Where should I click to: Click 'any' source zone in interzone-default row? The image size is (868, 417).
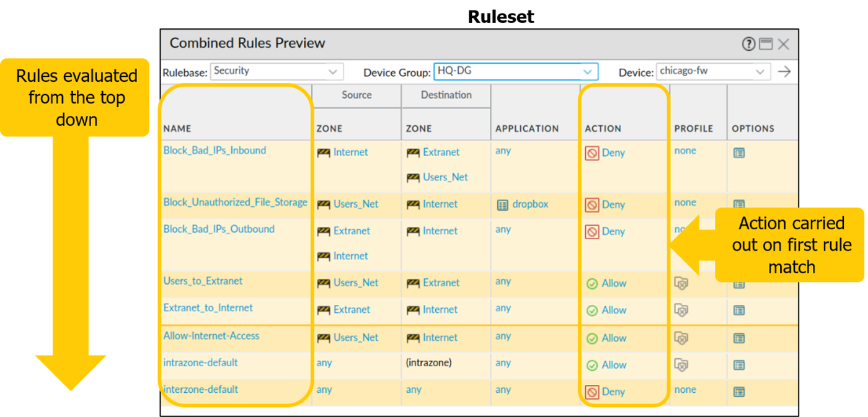click(324, 390)
